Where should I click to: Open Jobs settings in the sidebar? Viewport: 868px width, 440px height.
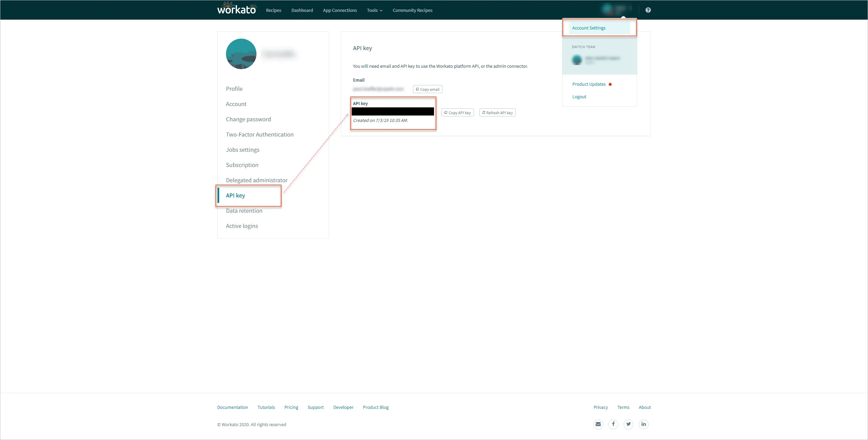click(x=243, y=150)
